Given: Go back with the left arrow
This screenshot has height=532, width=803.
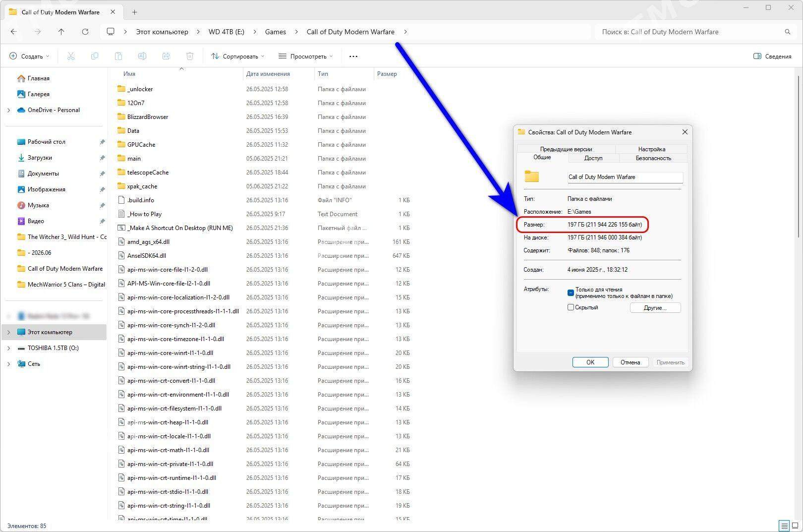Looking at the screenshot, I should (x=14, y=32).
